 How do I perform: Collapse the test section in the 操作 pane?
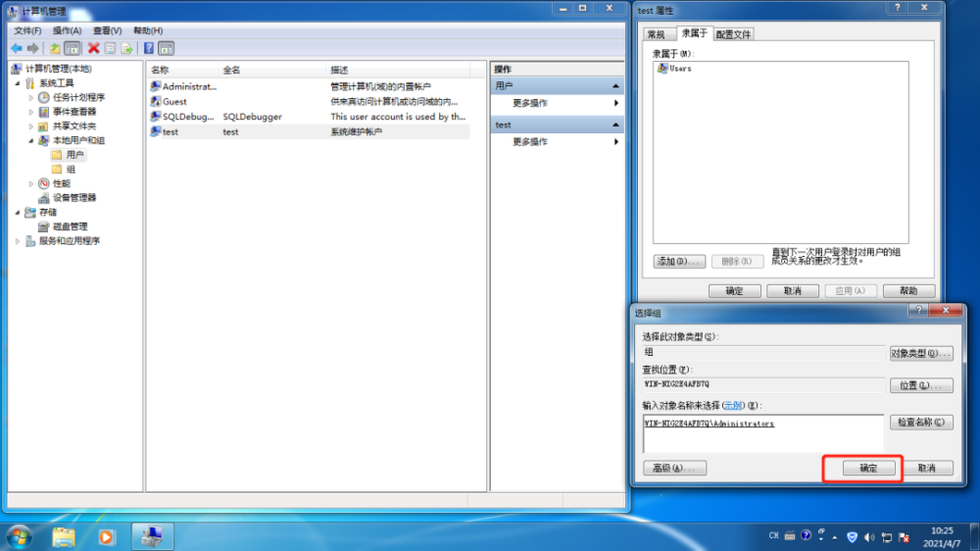pos(615,125)
